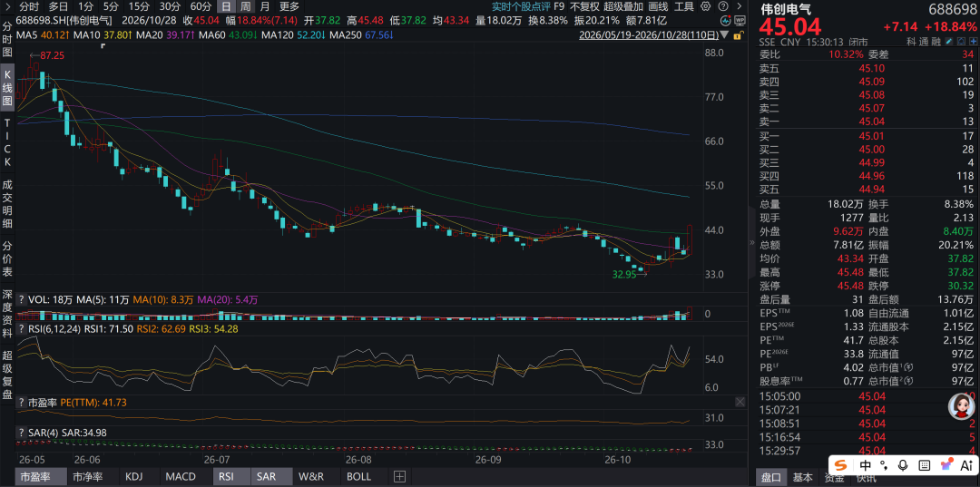Toggle the punctuation mode icon on the input bar

tap(884, 465)
